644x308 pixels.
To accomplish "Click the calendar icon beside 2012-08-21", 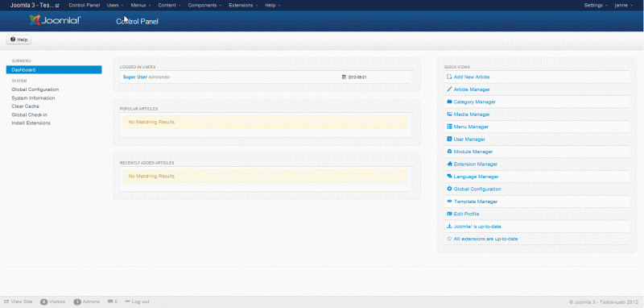I will coord(345,77).
